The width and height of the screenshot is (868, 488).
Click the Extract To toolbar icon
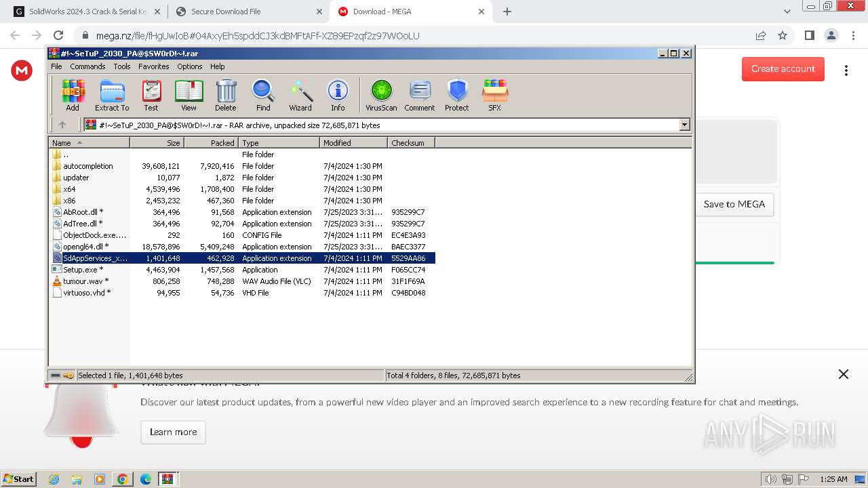112,95
